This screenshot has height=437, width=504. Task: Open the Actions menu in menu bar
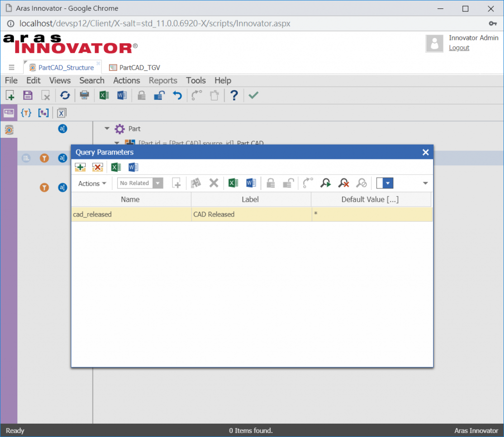[126, 80]
